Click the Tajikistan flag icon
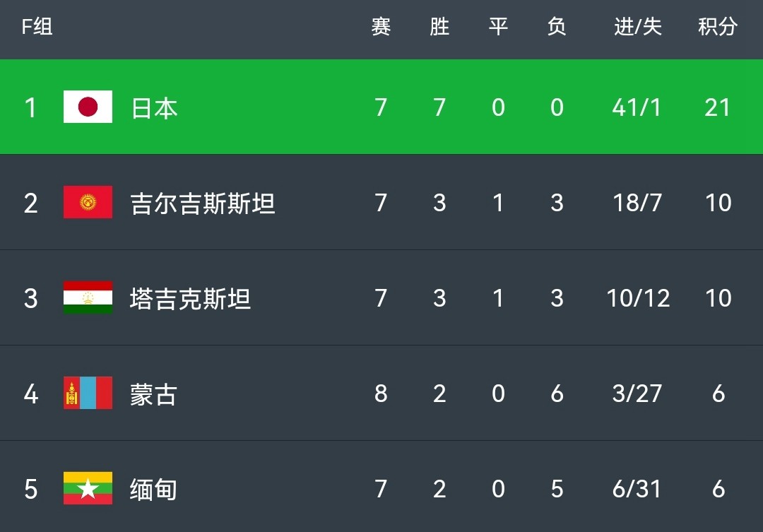The height and width of the screenshot is (532, 763). point(88,297)
